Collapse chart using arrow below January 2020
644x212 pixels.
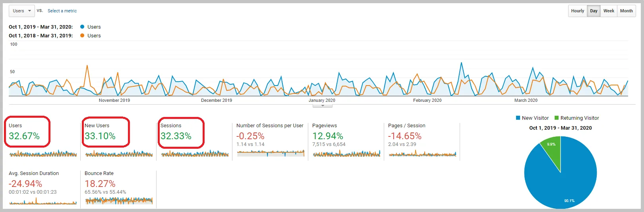pos(323,106)
